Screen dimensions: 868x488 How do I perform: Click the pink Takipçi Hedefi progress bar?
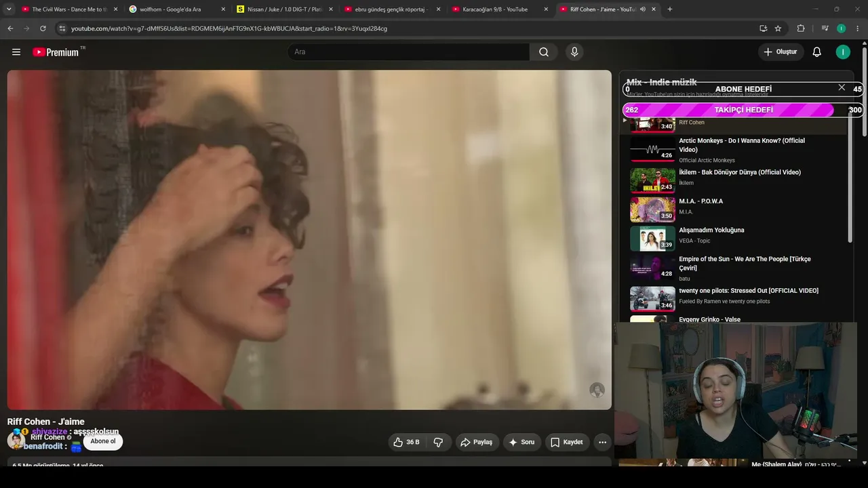743,110
